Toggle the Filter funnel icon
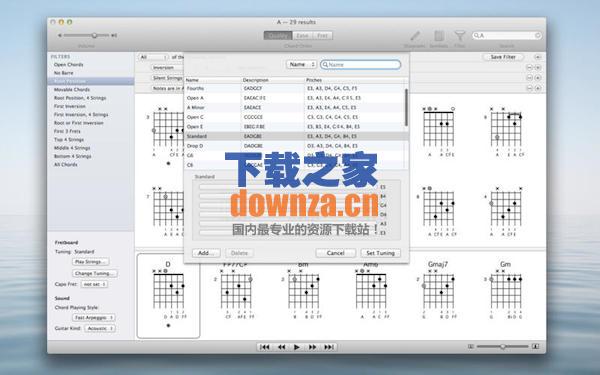Screen dimensions: 600x375 (x=460, y=36)
